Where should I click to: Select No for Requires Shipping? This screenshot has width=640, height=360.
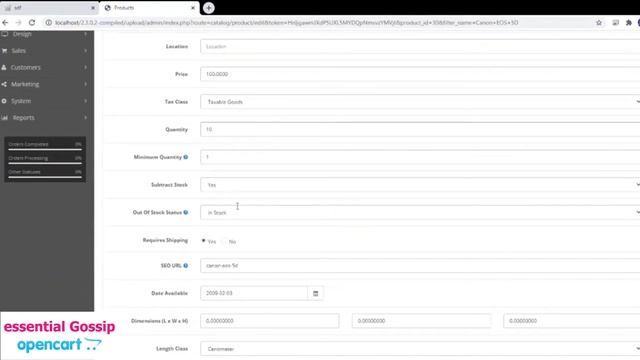pyautogui.click(x=224, y=241)
